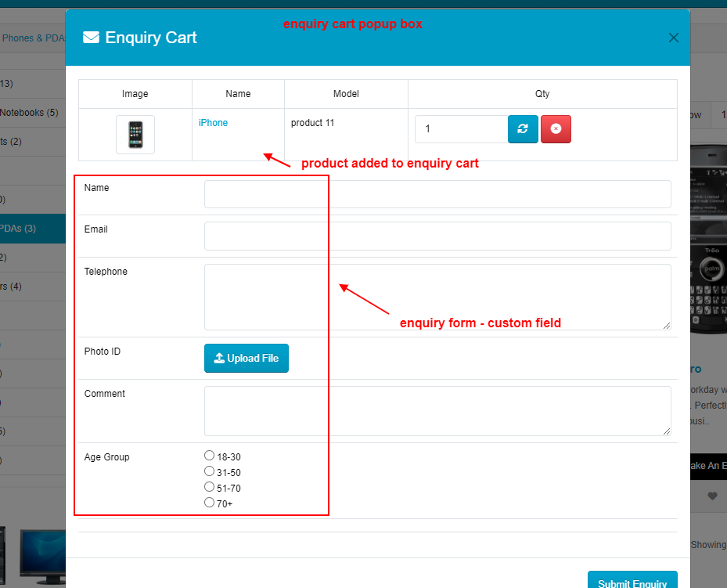Image resolution: width=727 pixels, height=588 pixels.
Task: Click the refresh quantity icon button
Action: click(523, 129)
